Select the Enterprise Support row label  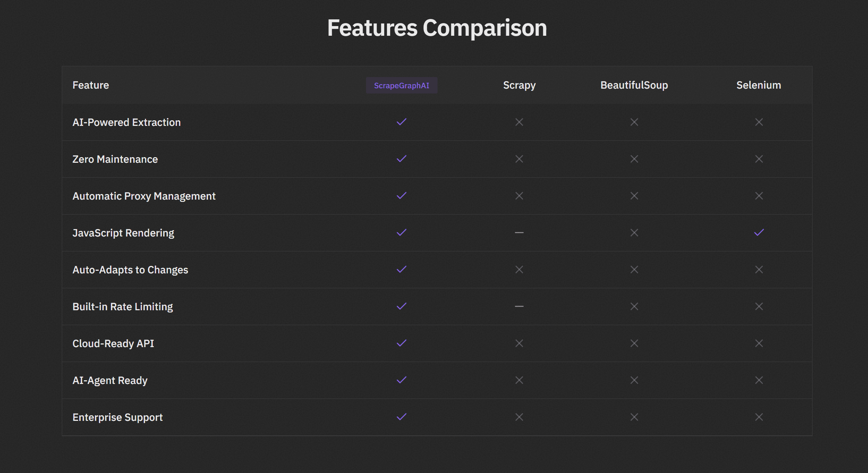click(118, 418)
